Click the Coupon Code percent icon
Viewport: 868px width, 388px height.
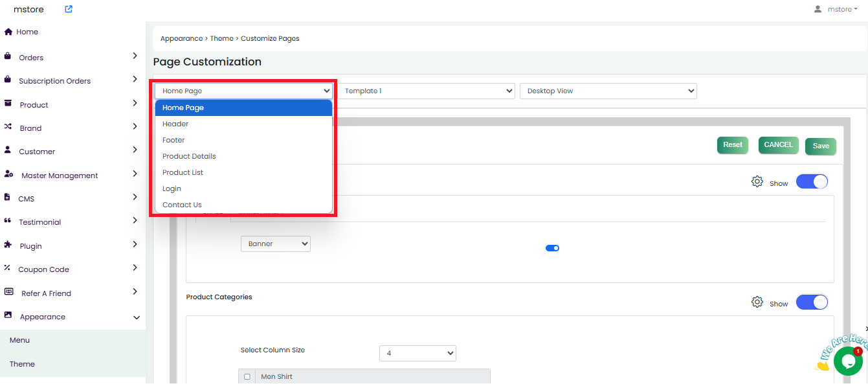(x=7, y=268)
